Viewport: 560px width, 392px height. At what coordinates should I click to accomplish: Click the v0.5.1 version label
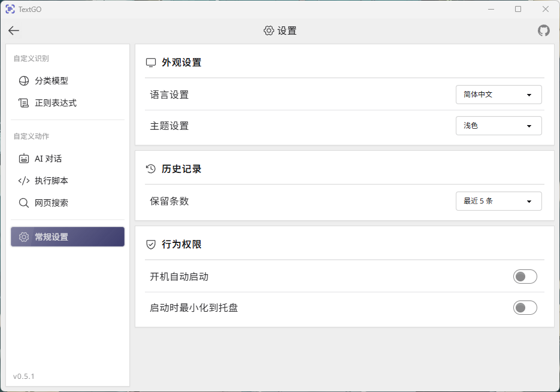[x=24, y=376]
